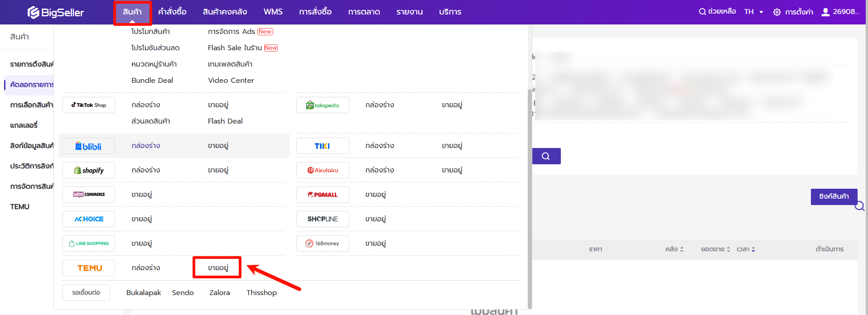Open Sendo pending connection link

(x=183, y=293)
